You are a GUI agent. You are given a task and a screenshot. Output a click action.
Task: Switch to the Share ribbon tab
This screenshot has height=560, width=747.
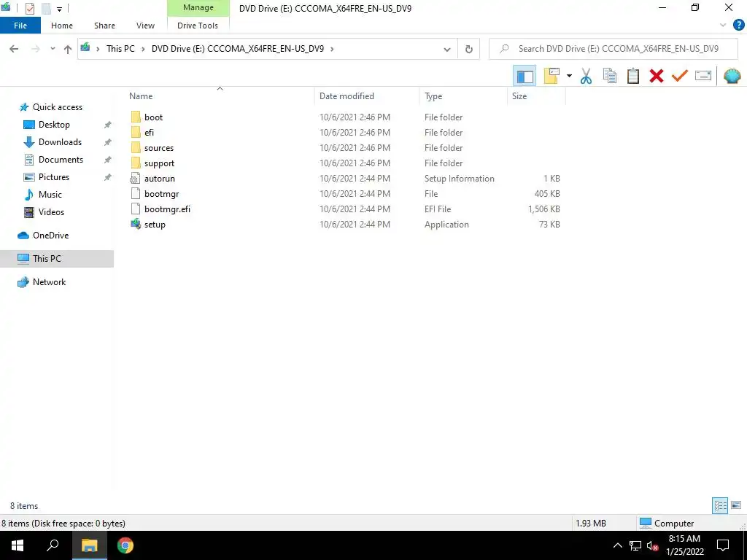tap(104, 26)
